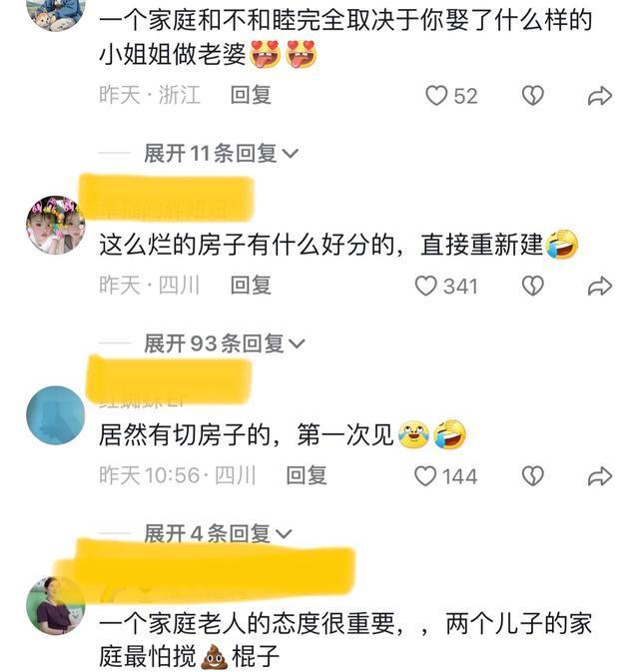Viewport: 639px width, 672px height.
Task: Expand 93 replies (展开93条回复)
Action: (225, 343)
